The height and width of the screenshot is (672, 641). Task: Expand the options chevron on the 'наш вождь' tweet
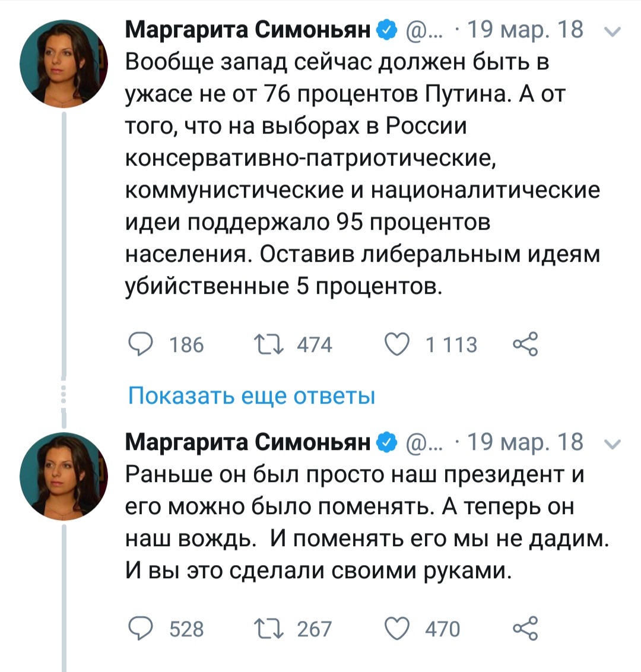pyautogui.click(x=615, y=443)
